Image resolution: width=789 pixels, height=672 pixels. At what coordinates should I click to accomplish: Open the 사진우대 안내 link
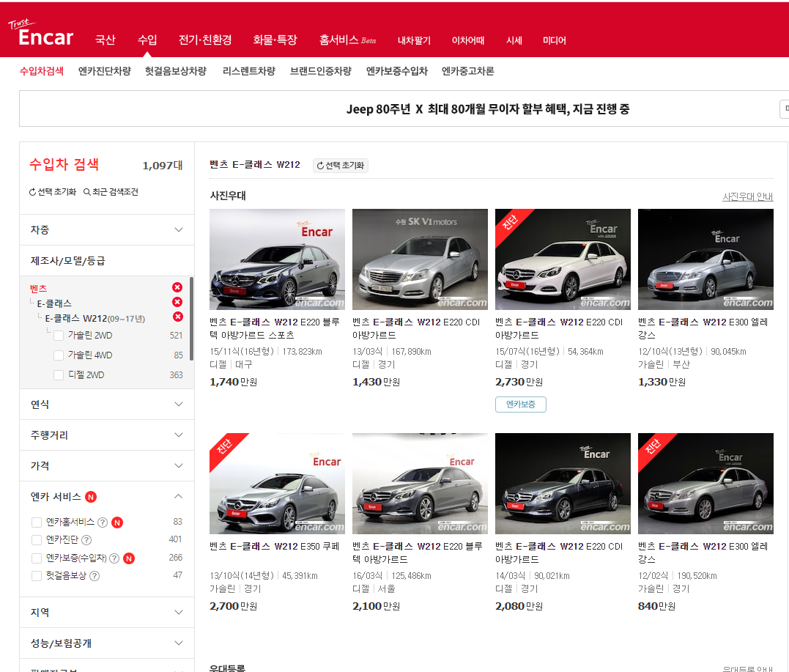748,197
